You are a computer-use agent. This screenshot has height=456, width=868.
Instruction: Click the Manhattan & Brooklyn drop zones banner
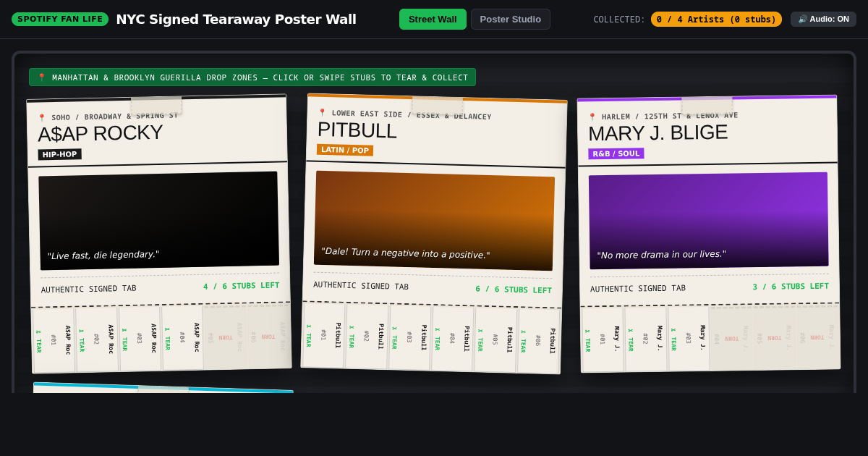tap(252, 77)
